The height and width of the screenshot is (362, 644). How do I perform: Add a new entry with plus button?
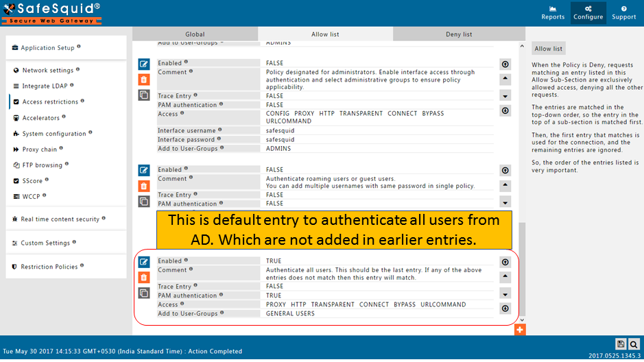520,330
